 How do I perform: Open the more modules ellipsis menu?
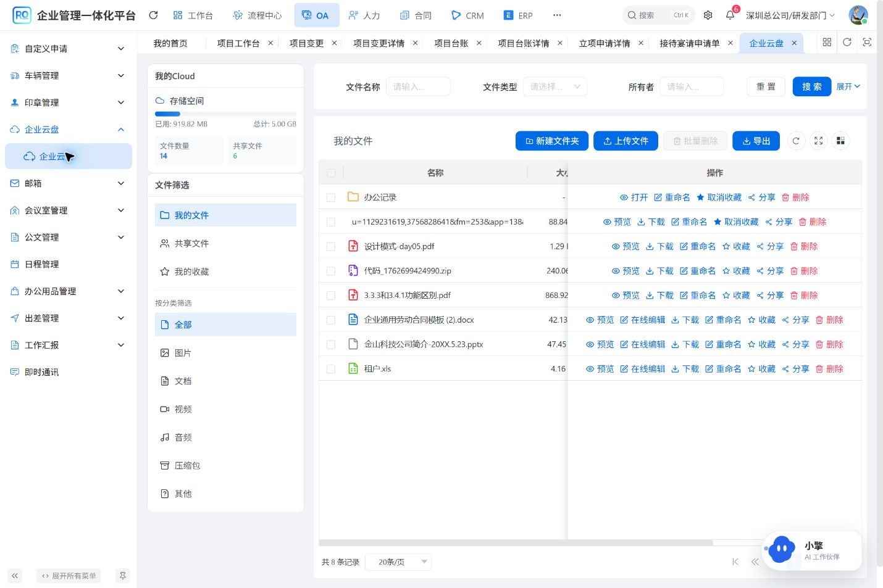coord(557,15)
